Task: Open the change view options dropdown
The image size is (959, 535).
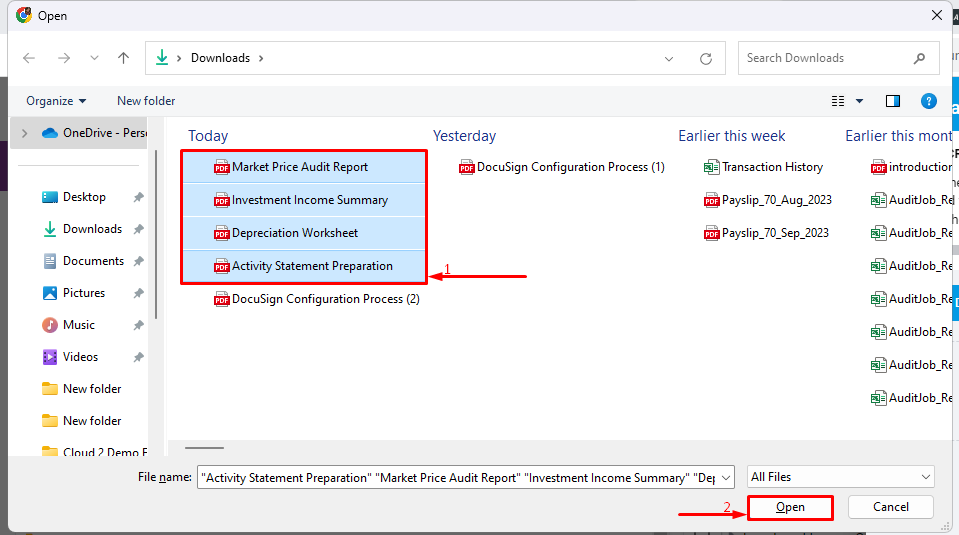Action: [859, 101]
